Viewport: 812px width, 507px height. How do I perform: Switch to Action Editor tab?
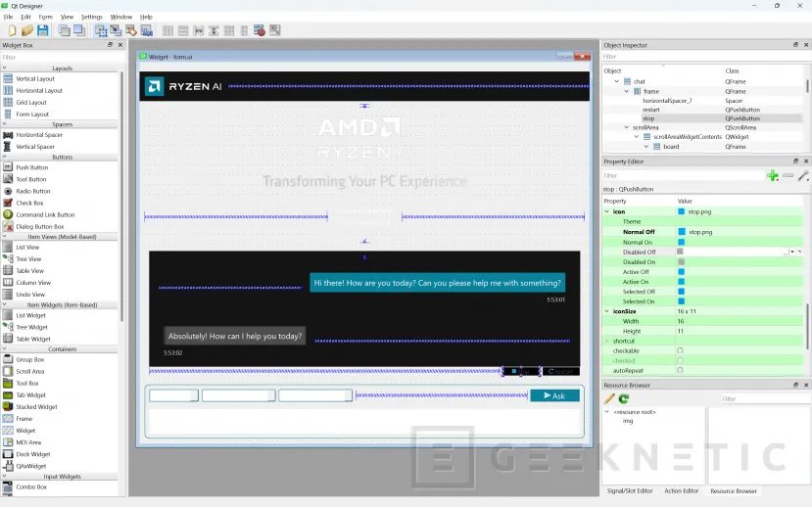point(682,491)
